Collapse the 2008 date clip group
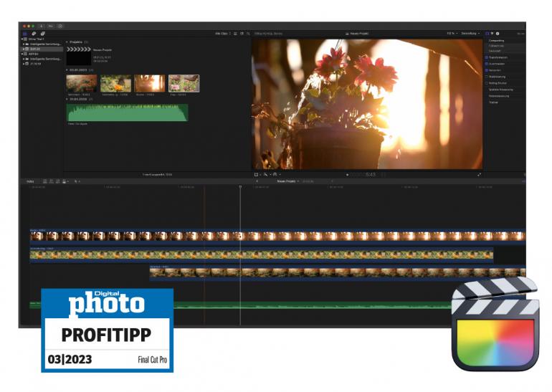 67,99
